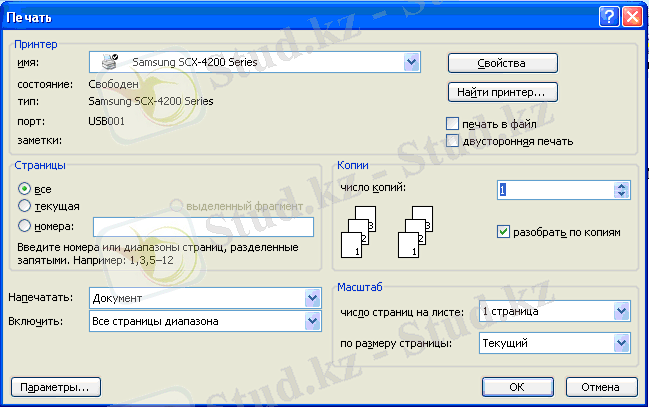The width and height of the screenshot is (649, 407).
Task: Enable the 'печать в файл' checkbox
Action: tap(453, 124)
